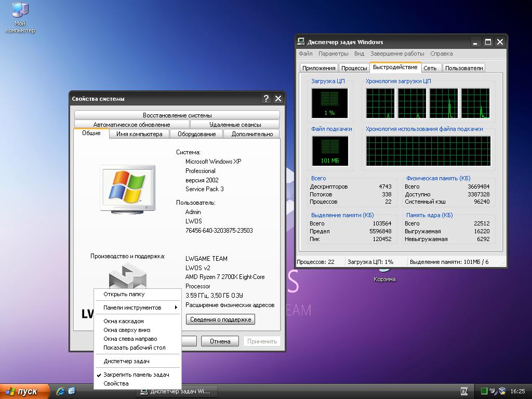Click the Internet Explorer quick launch icon
Image resolution: width=532 pixels, height=399 pixels.
pyautogui.click(x=60, y=391)
